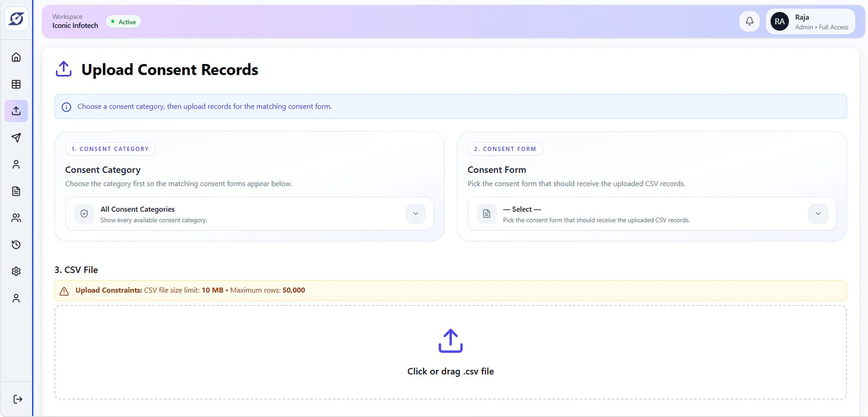
Task: Click the CSV drag-and-drop upload zone
Action: click(450, 352)
